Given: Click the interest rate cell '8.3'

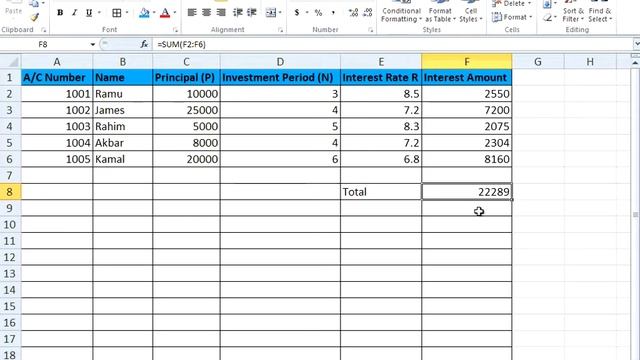Looking at the screenshot, I should [381, 127].
